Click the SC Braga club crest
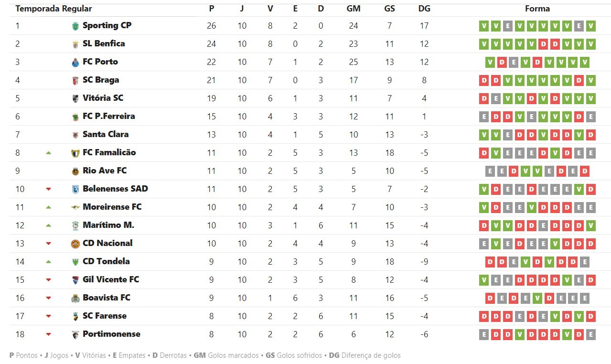The width and height of the screenshot is (611, 364). pos(75,80)
